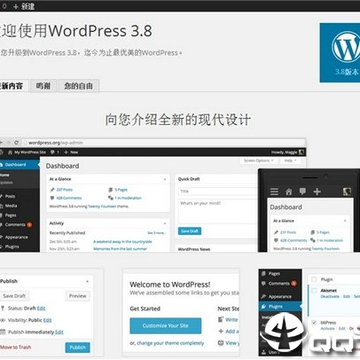
Task: Click Edit next to Publish immediately
Action: click(59, 332)
